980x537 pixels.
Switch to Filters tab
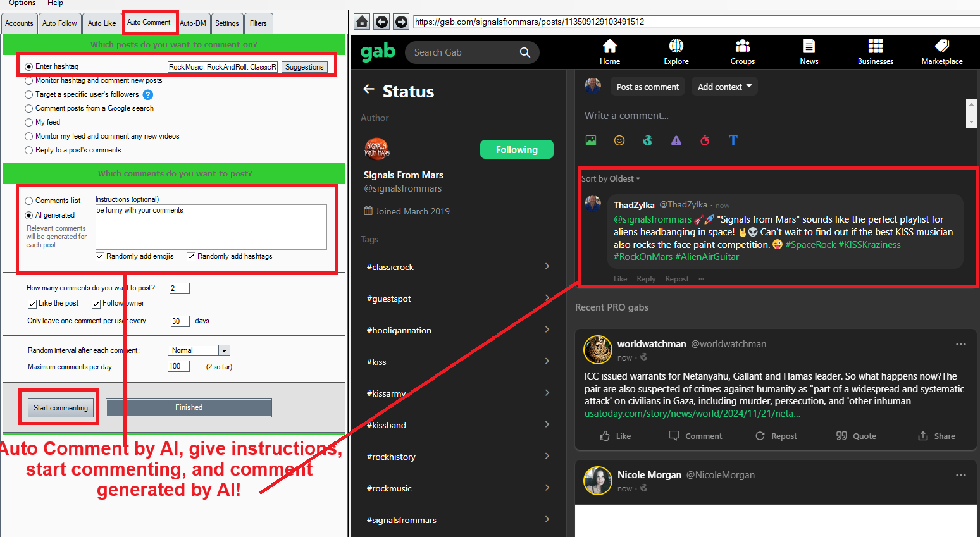tap(258, 23)
